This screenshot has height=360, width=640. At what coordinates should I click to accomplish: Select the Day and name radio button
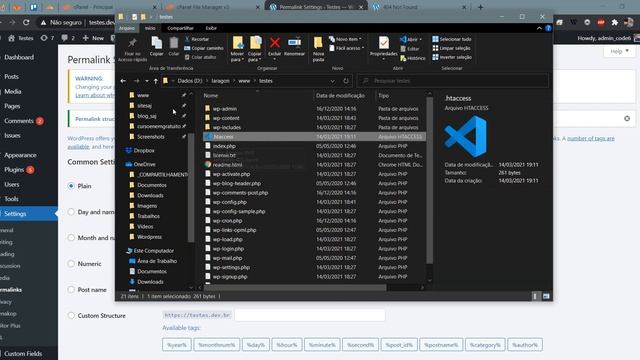(71, 212)
